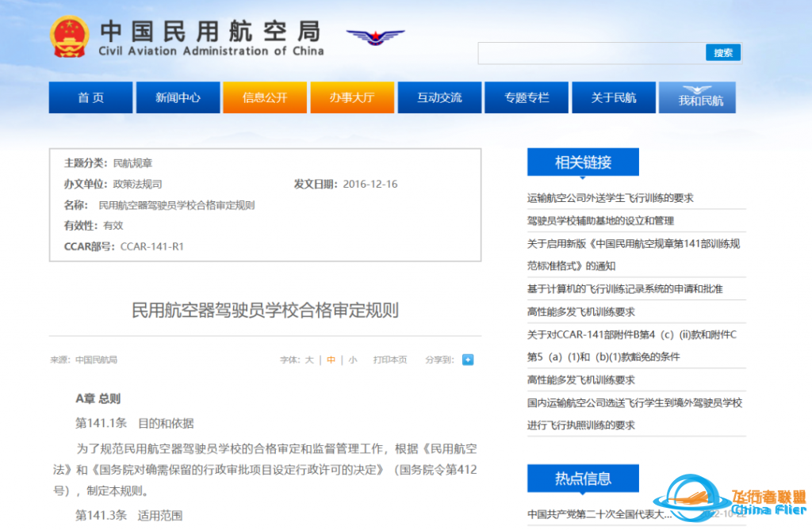Open the 互动交流 section
Viewport: 812px width, 530px height.
click(439, 98)
